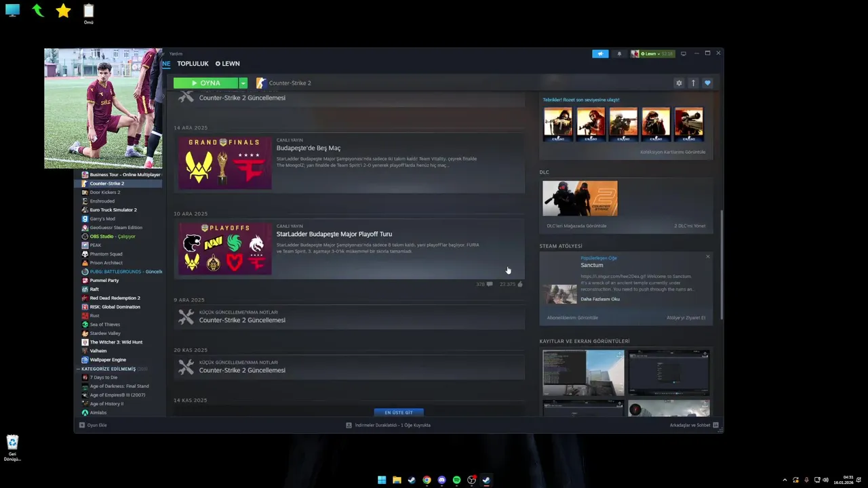868x488 pixels.
Task: Click the Raft game icon
Action: (85, 289)
